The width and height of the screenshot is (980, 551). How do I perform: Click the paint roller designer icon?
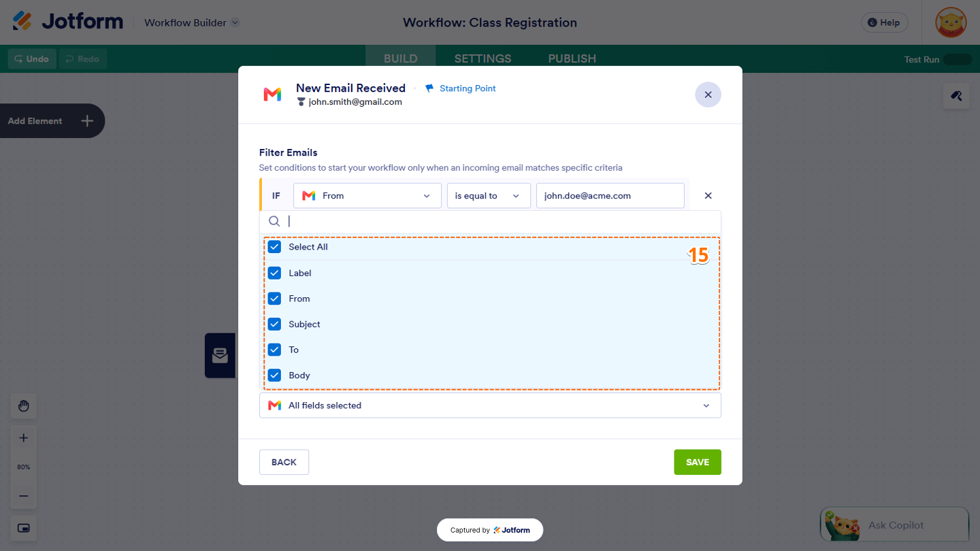[956, 96]
